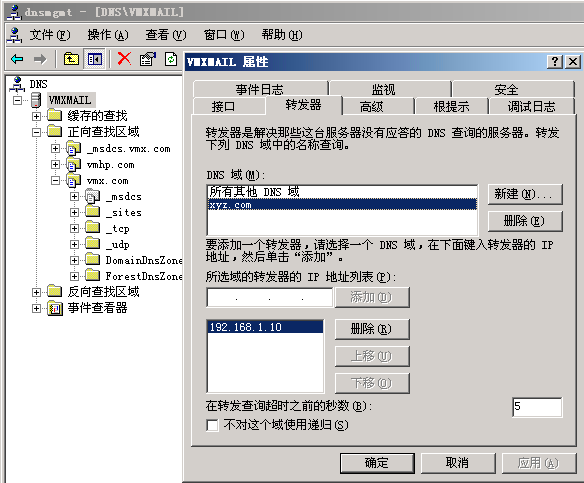584x483 pixels.
Task: Click the 新建(N)... button
Action: point(525,194)
